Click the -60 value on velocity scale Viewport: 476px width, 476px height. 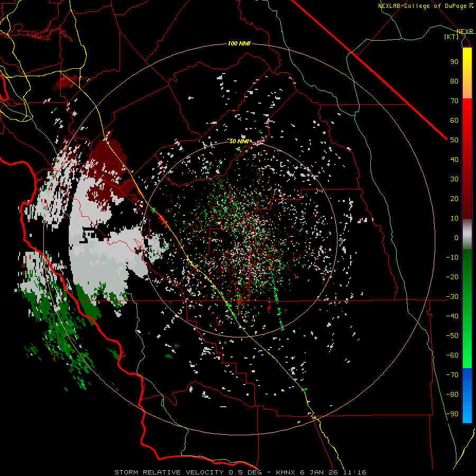pyautogui.click(x=452, y=355)
